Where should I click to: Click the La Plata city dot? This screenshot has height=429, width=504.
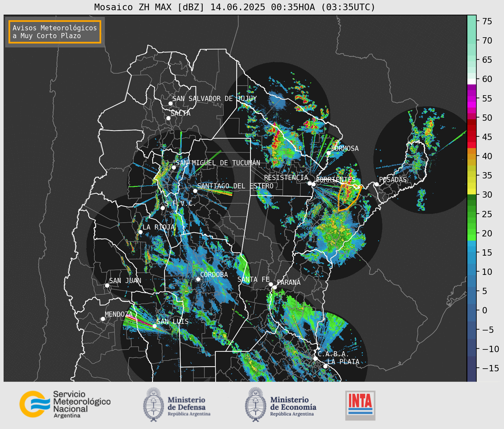tap(325, 366)
